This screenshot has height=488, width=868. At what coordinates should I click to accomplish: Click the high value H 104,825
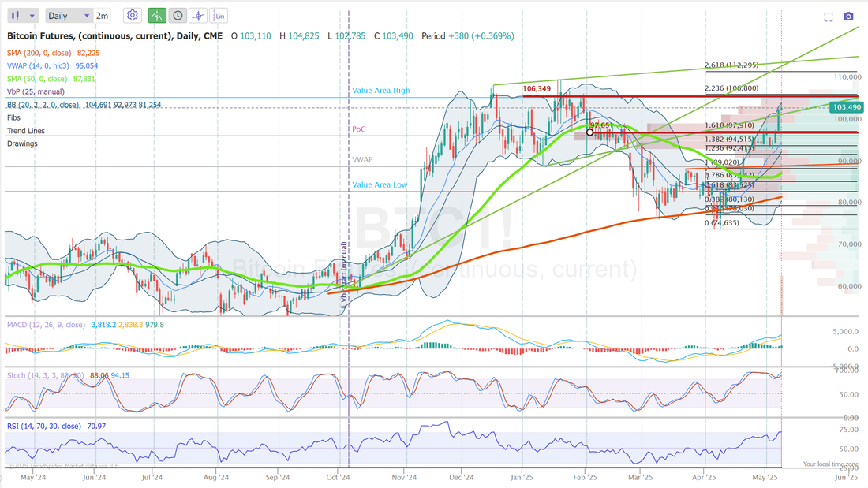click(x=299, y=36)
